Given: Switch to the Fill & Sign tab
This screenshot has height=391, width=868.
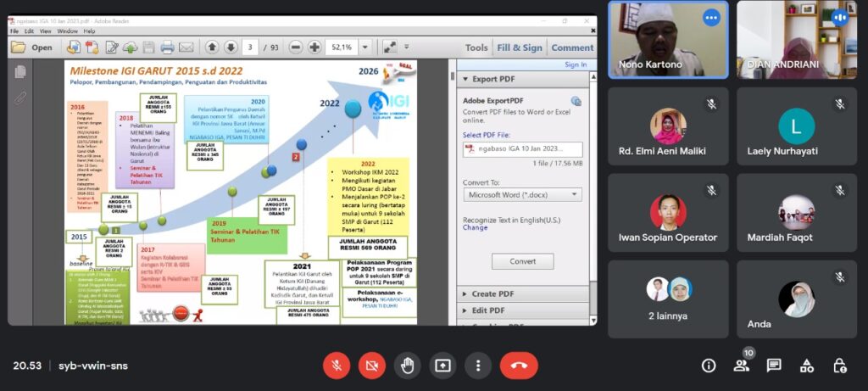Looking at the screenshot, I should coord(520,47).
